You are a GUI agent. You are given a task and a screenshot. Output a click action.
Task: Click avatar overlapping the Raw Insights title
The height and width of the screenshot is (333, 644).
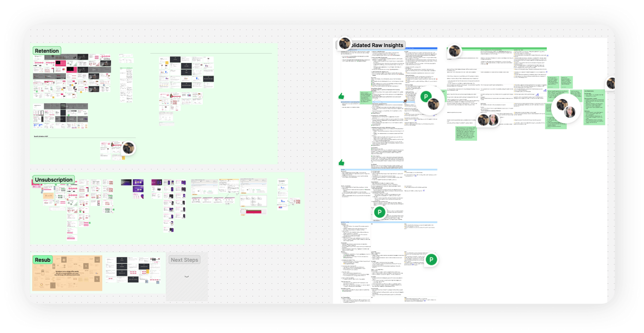pos(344,44)
